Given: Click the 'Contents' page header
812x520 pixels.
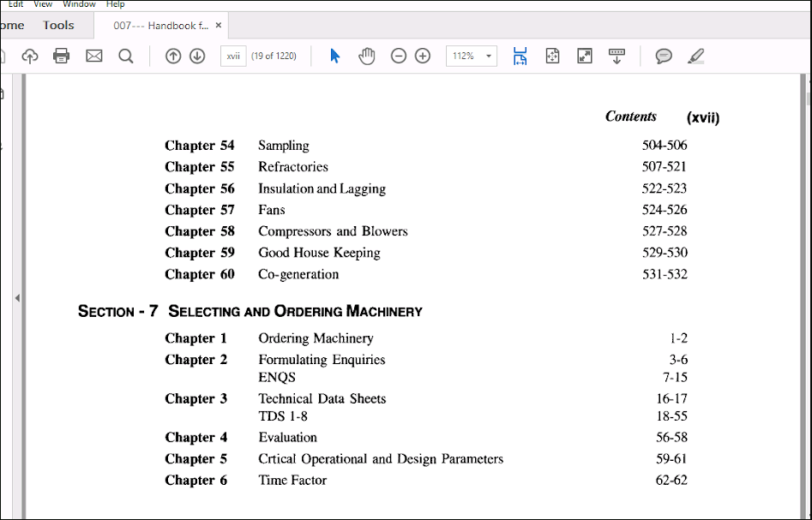Looking at the screenshot, I should (x=631, y=117).
